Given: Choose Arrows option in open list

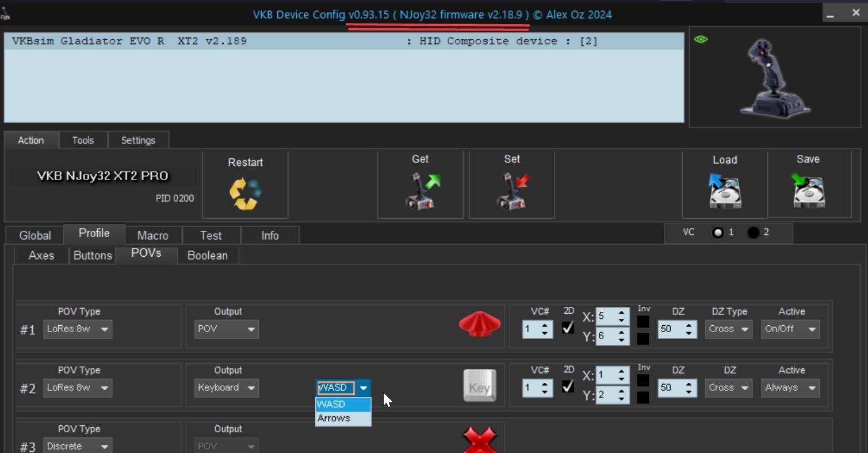Looking at the screenshot, I should (343, 418).
